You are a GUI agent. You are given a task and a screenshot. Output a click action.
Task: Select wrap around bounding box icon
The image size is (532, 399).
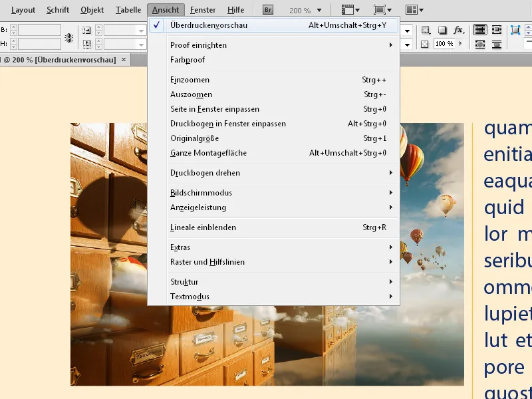(x=496, y=30)
